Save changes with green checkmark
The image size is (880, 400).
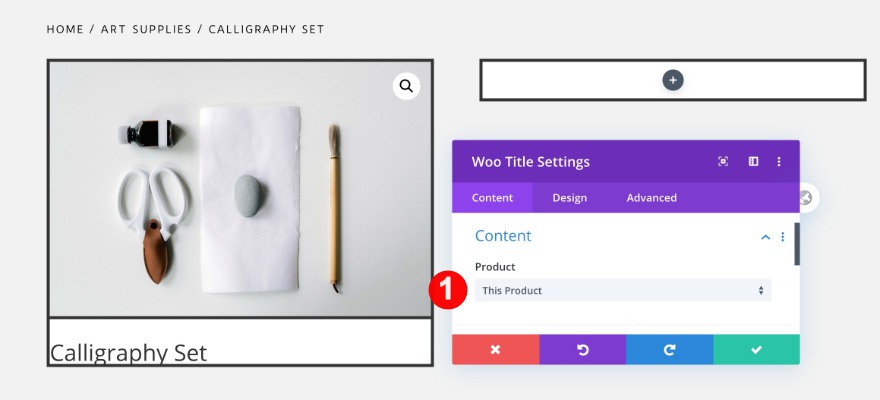coord(756,350)
